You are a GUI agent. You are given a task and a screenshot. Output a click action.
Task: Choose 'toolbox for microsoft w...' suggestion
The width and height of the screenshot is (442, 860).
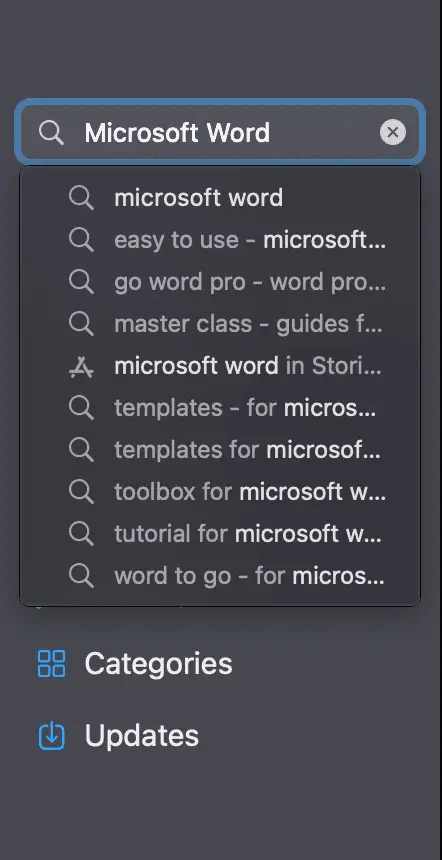pyautogui.click(x=220, y=492)
